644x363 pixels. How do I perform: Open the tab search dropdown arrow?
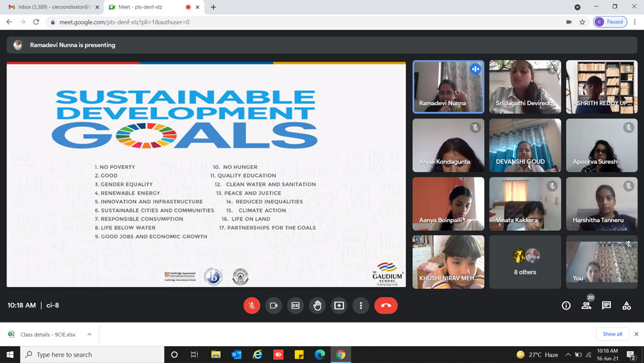(x=578, y=7)
